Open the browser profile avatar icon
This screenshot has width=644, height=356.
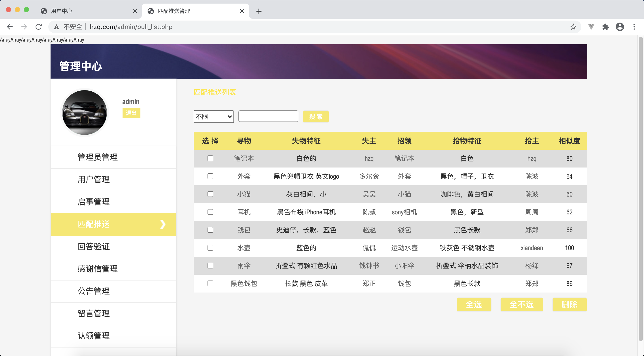[620, 27]
